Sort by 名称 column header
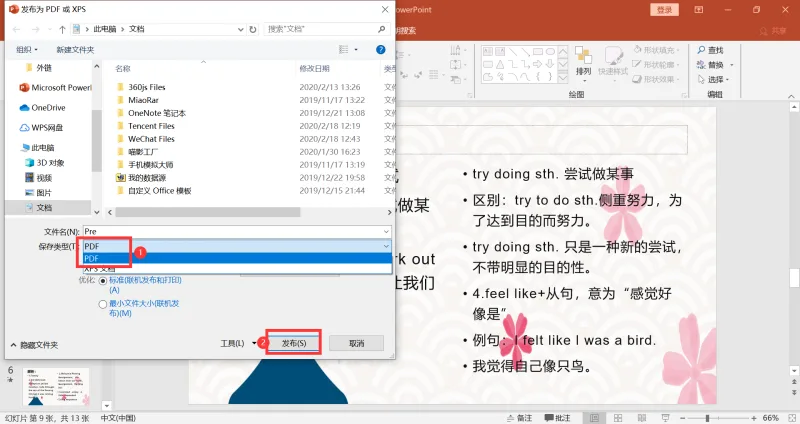This screenshot has width=800, height=424. [x=123, y=68]
